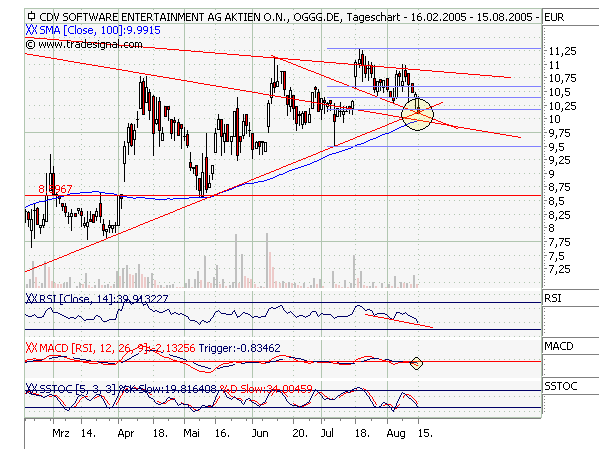Click the Tageschart word in the title
Image resolution: width=600 pixels, height=450 pixels.
point(373,17)
